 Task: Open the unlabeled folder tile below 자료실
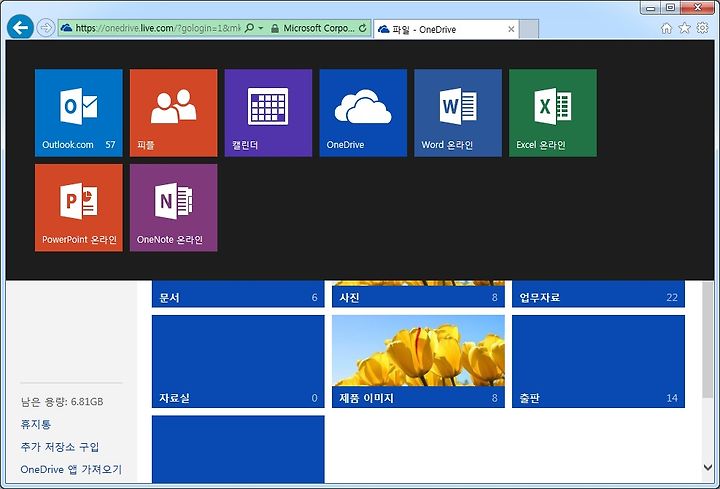pos(238,449)
